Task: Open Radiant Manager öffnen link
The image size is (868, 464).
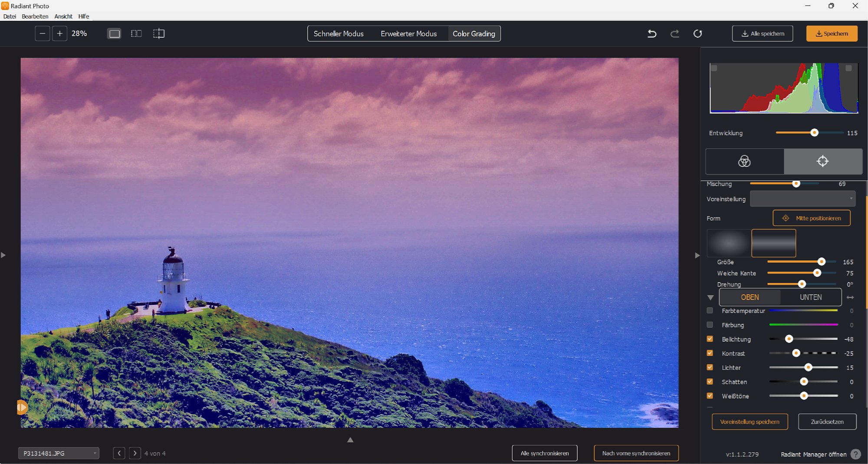Action: tap(814, 454)
